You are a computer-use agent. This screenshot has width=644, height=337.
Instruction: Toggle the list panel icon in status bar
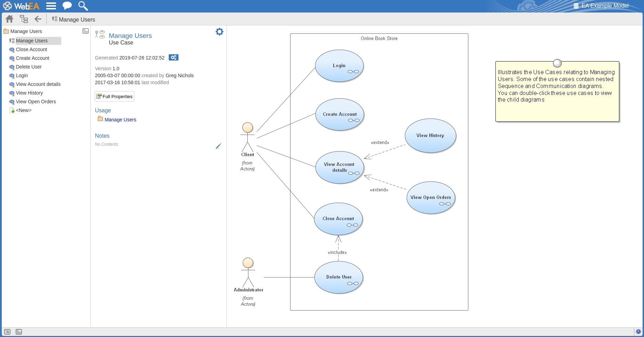coord(7,332)
